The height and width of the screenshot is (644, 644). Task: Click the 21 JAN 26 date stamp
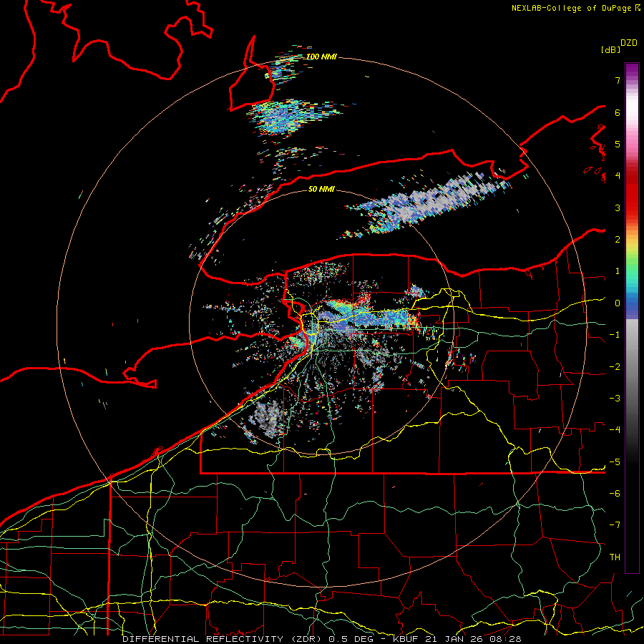pyautogui.click(x=453, y=639)
